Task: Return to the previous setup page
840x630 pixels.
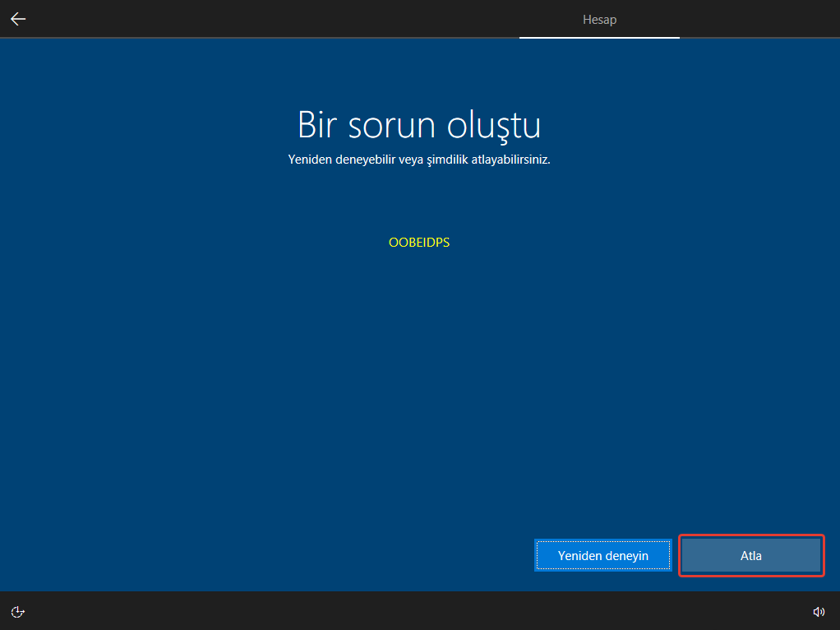Action: coord(18,19)
